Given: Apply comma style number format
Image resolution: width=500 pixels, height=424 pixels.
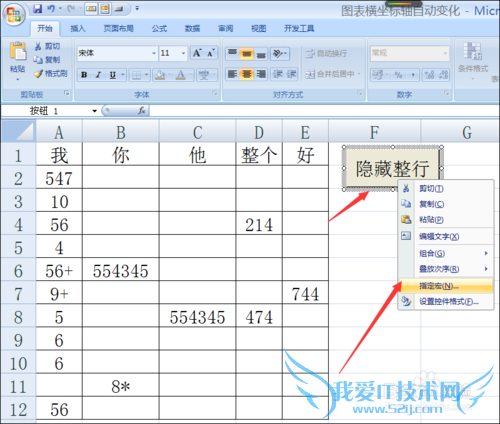Looking at the screenshot, I should [413, 75].
